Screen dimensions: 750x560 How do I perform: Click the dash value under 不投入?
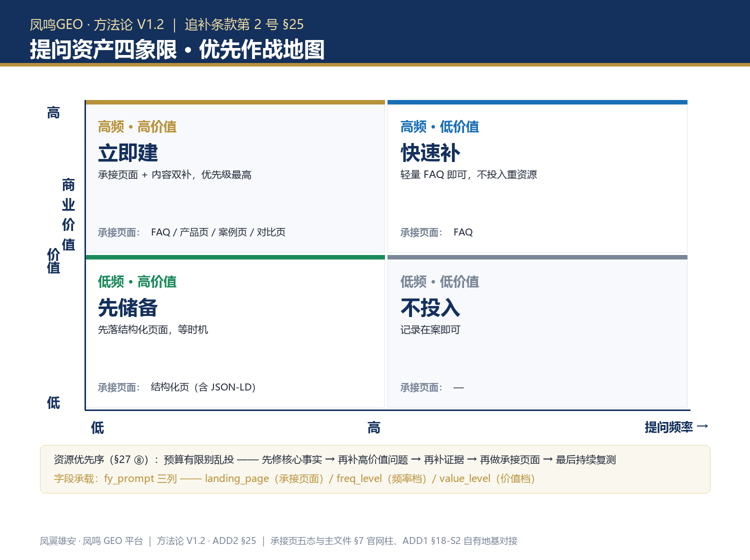coord(458,387)
